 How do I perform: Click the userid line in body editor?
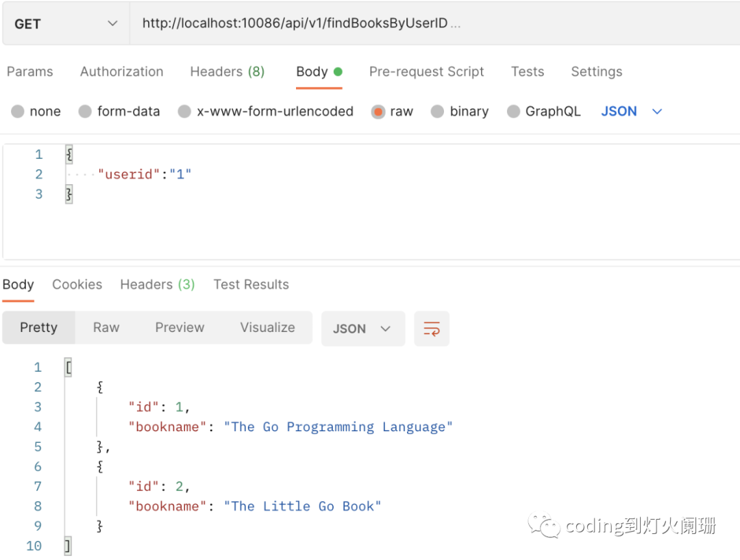click(x=144, y=175)
